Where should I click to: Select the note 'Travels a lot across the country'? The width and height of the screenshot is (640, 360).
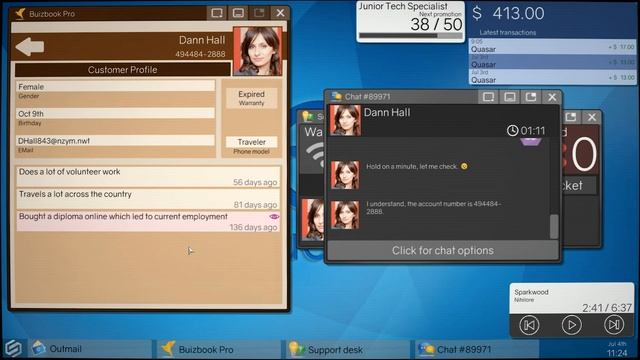tap(148, 199)
